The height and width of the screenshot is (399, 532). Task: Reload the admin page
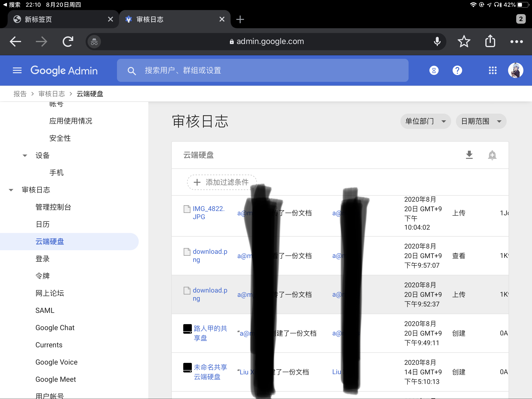[68, 42]
